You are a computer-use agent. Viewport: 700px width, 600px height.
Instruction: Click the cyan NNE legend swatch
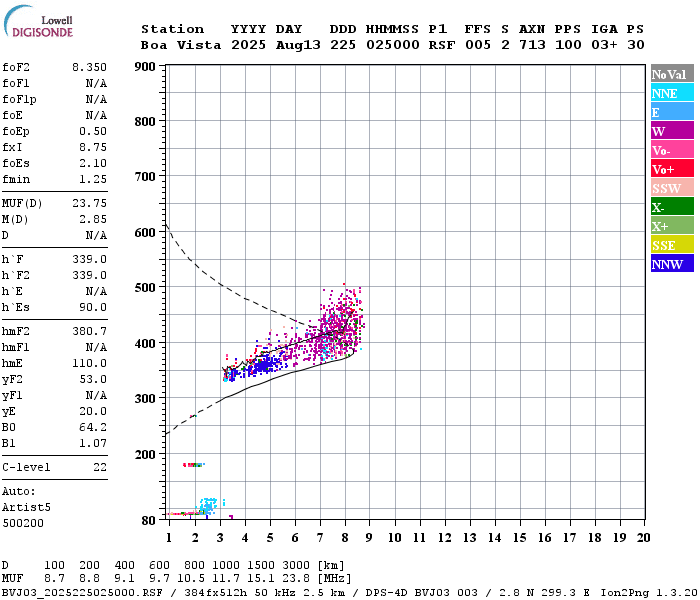(x=671, y=93)
